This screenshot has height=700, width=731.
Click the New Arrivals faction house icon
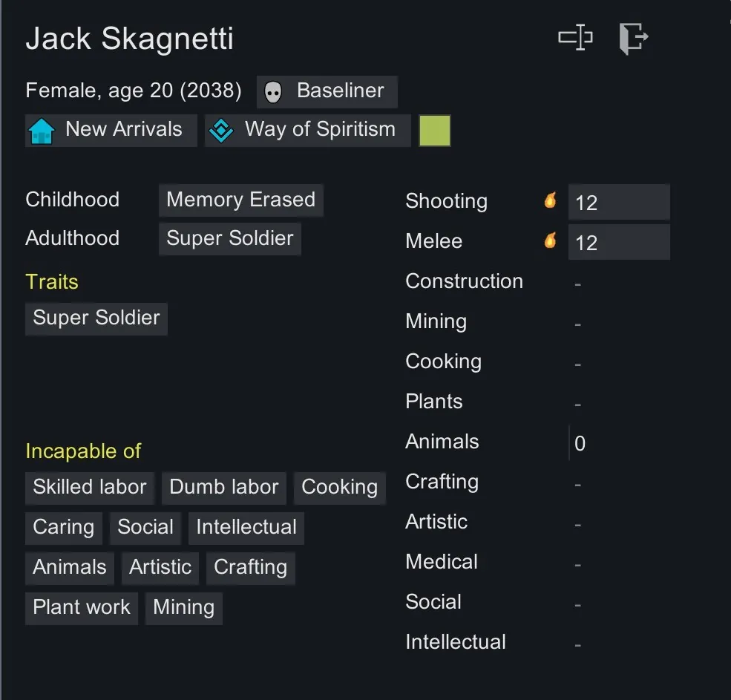42,131
